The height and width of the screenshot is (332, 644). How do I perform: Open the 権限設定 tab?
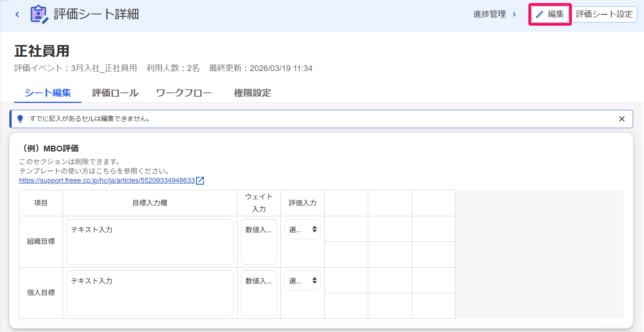point(253,93)
